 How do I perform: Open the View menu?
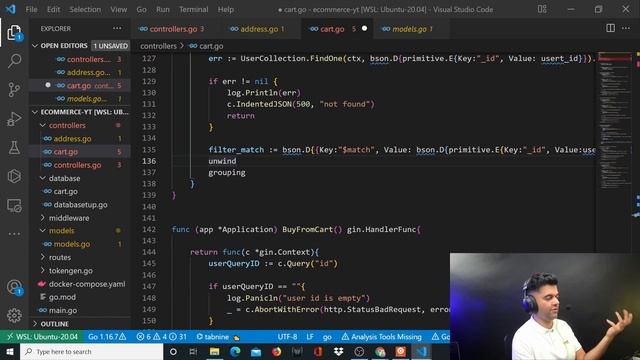tap(118, 9)
